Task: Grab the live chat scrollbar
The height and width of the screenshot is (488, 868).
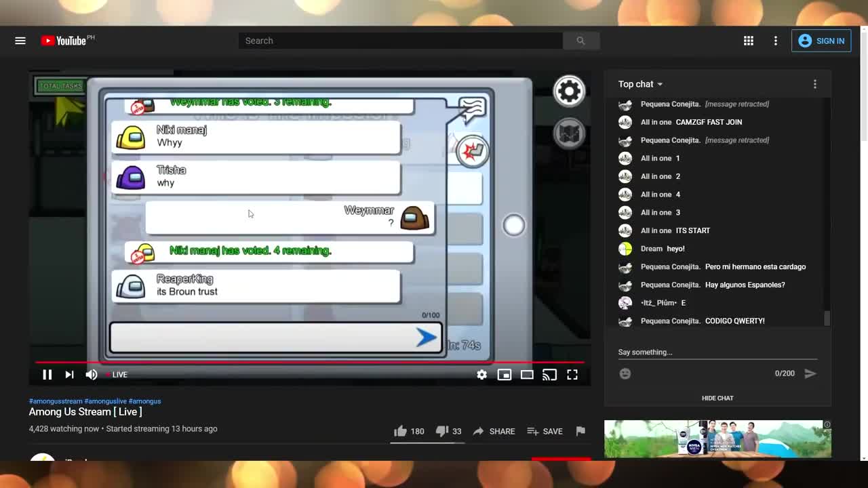Action: tap(827, 318)
